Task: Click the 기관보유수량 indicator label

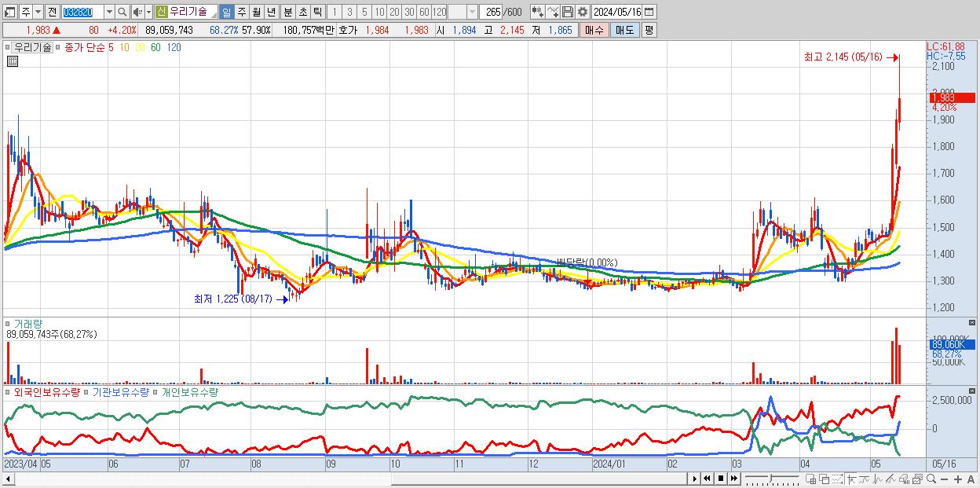Action: [121, 391]
